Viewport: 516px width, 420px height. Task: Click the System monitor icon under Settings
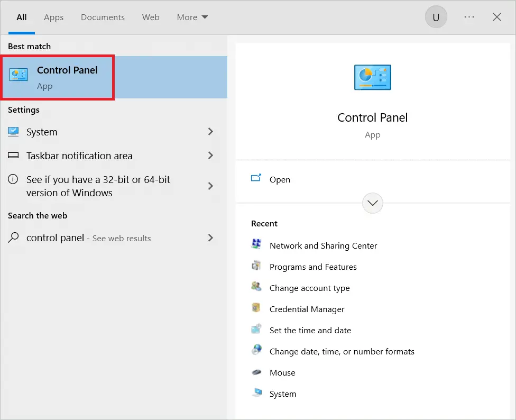[x=13, y=132]
